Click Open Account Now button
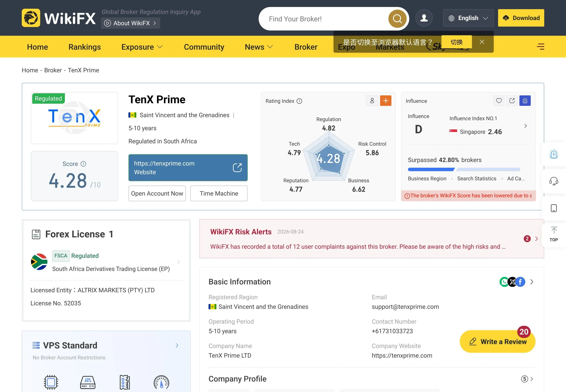 [157, 194]
